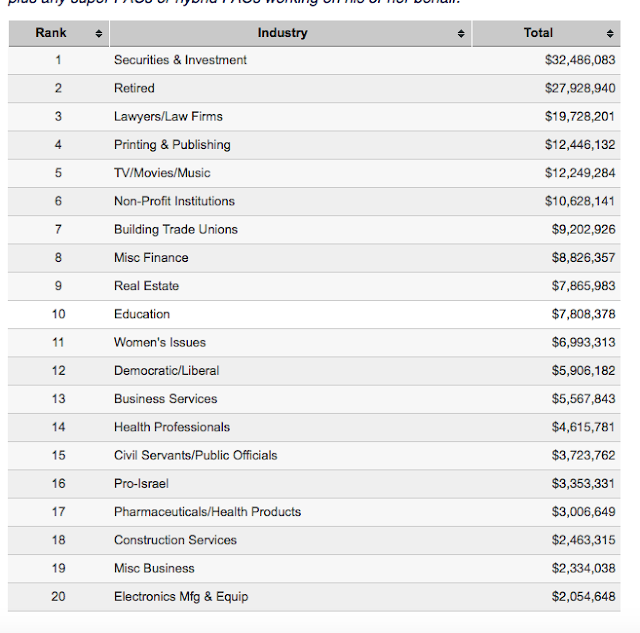Click the Retired industry row label
Screen dimensions: 640x633
point(134,88)
